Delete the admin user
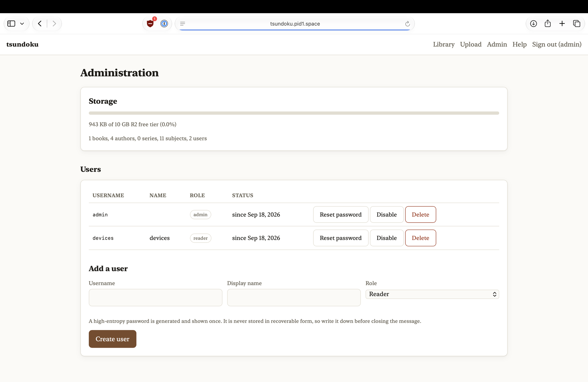 click(x=420, y=214)
